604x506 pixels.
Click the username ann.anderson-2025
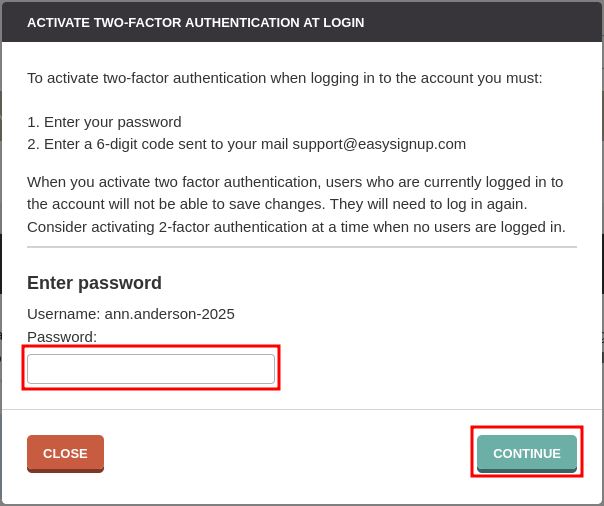(x=170, y=313)
